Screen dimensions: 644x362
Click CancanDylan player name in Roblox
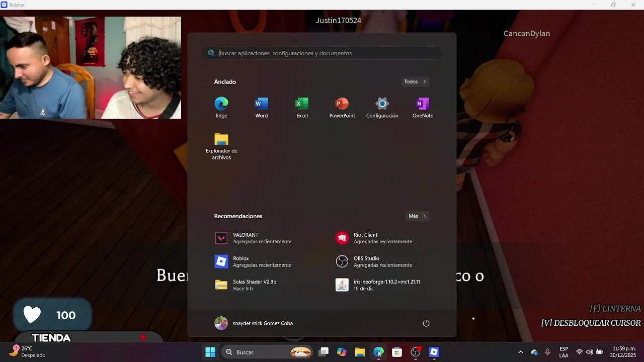(527, 34)
